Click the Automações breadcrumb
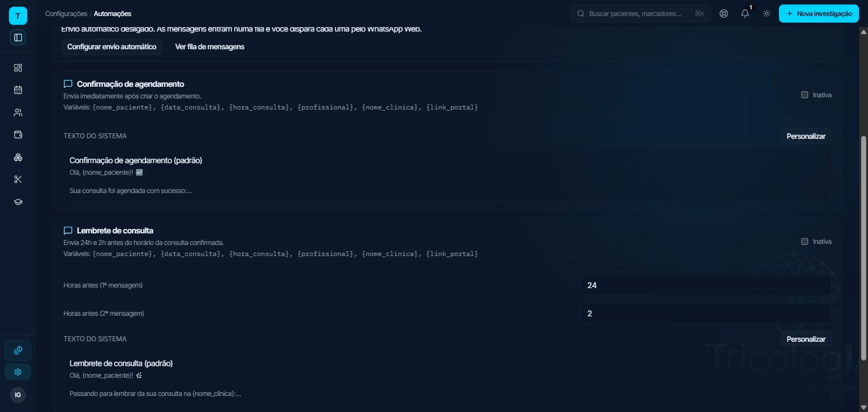The height and width of the screenshot is (412, 868). pos(112,14)
